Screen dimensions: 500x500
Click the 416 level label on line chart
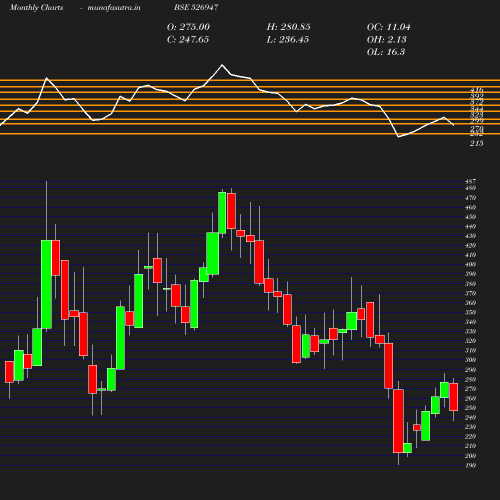[x=477, y=90]
